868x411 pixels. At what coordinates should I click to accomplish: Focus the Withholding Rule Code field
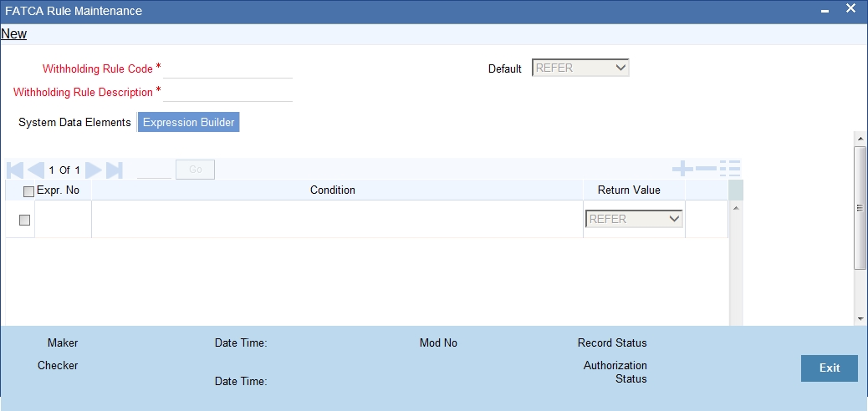(227, 68)
